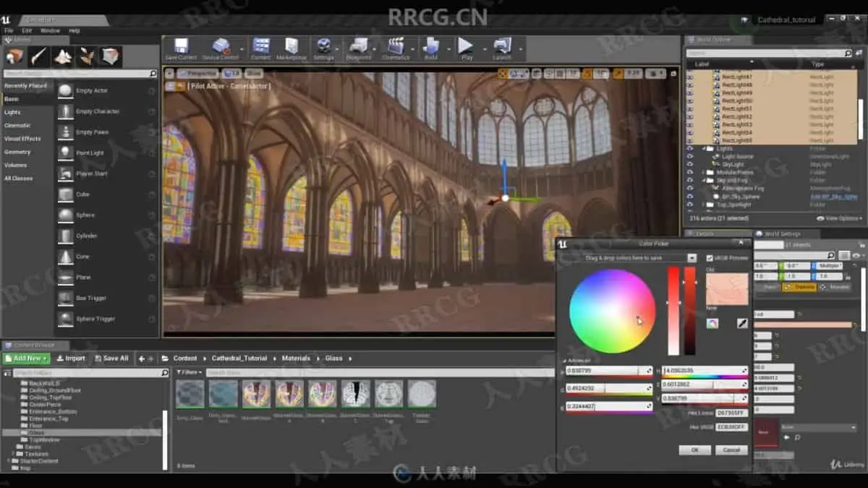Image resolution: width=868 pixels, height=488 pixels.
Task: Select the Place mode icon
Action: (x=14, y=56)
